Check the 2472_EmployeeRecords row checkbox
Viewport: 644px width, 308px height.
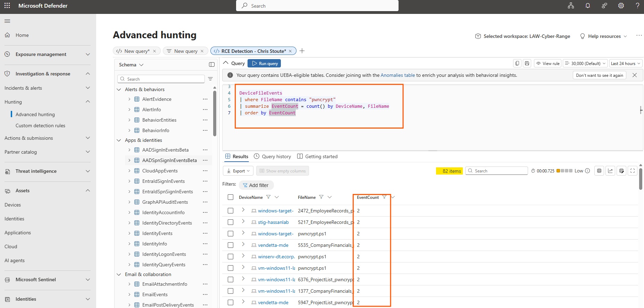coord(231,211)
